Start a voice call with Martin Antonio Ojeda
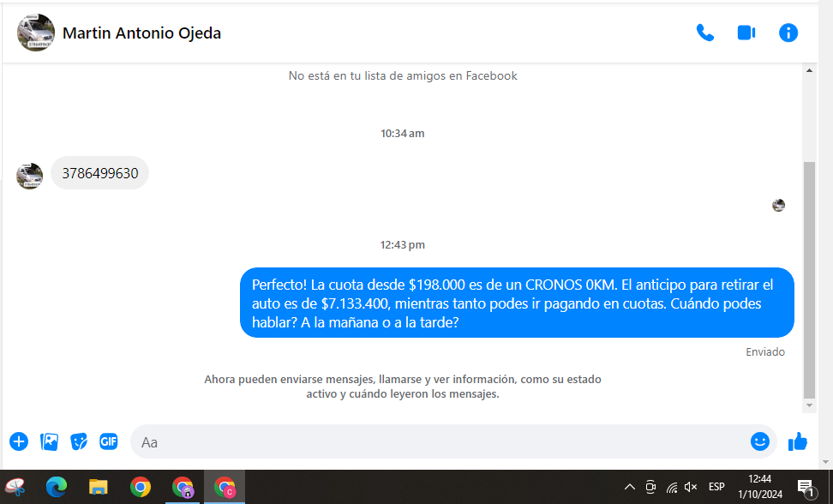The image size is (833, 504). coord(705,33)
